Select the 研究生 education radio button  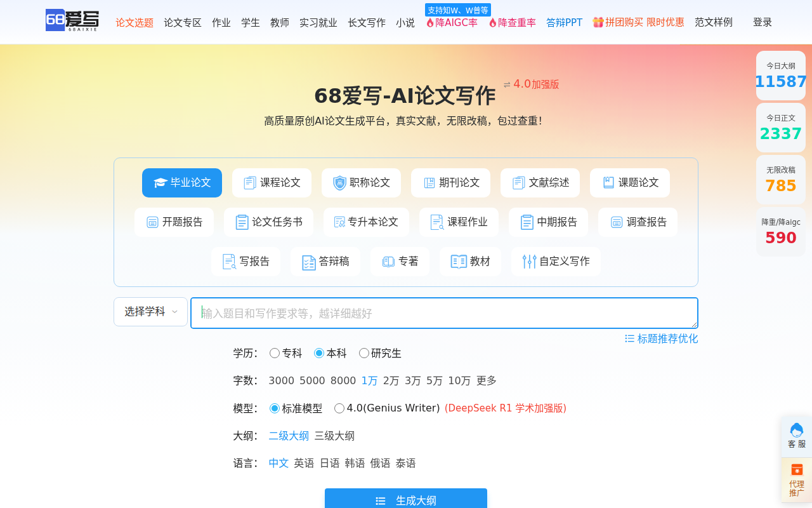coord(364,353)
